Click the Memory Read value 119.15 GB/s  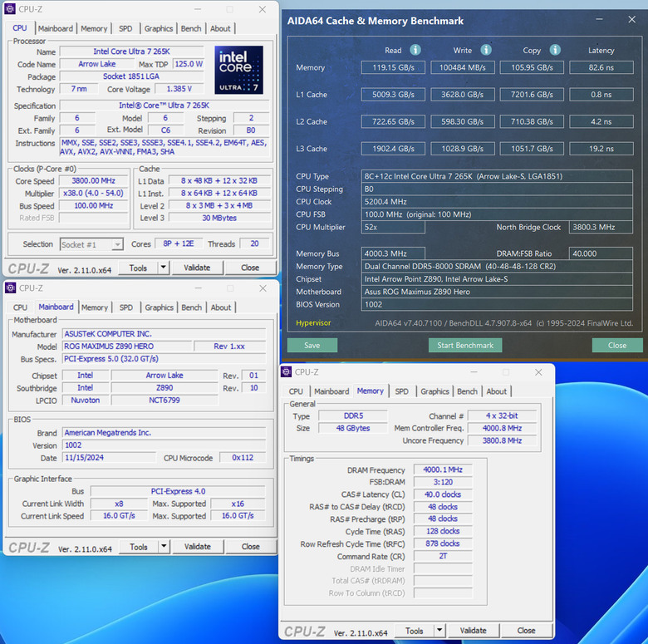tap(393, 67)
